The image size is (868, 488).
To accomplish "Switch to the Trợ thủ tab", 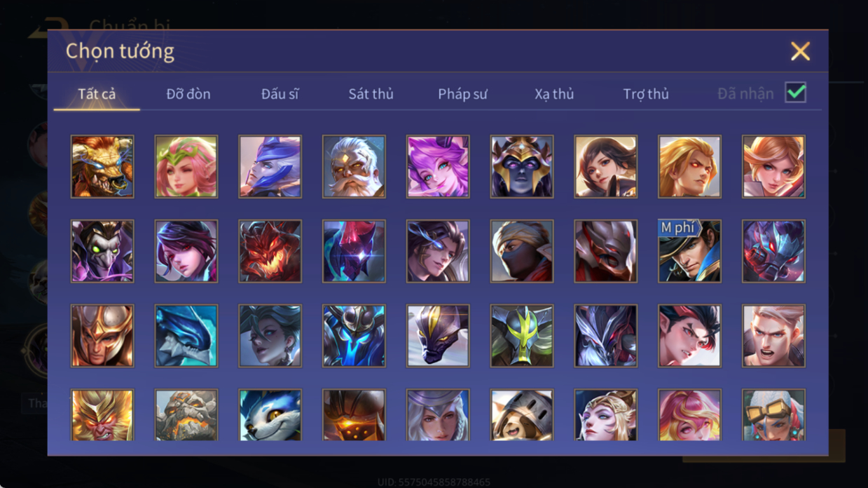I will [646, 94].
